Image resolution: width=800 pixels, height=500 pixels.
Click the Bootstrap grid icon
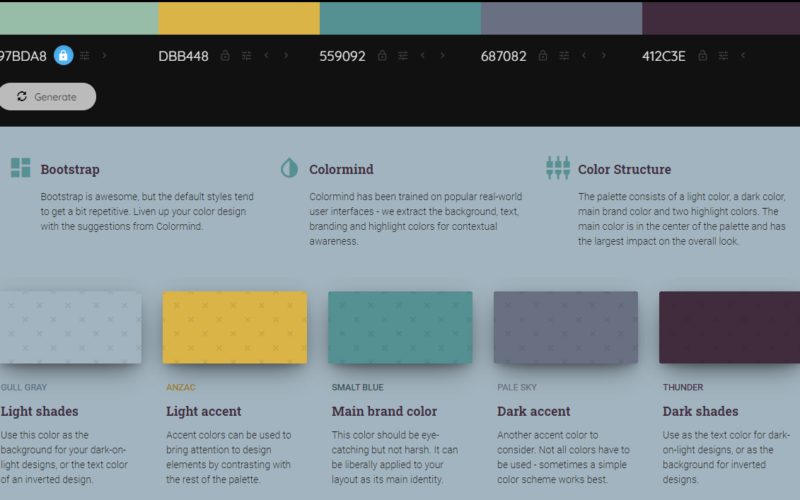click(x=21, y=167)
